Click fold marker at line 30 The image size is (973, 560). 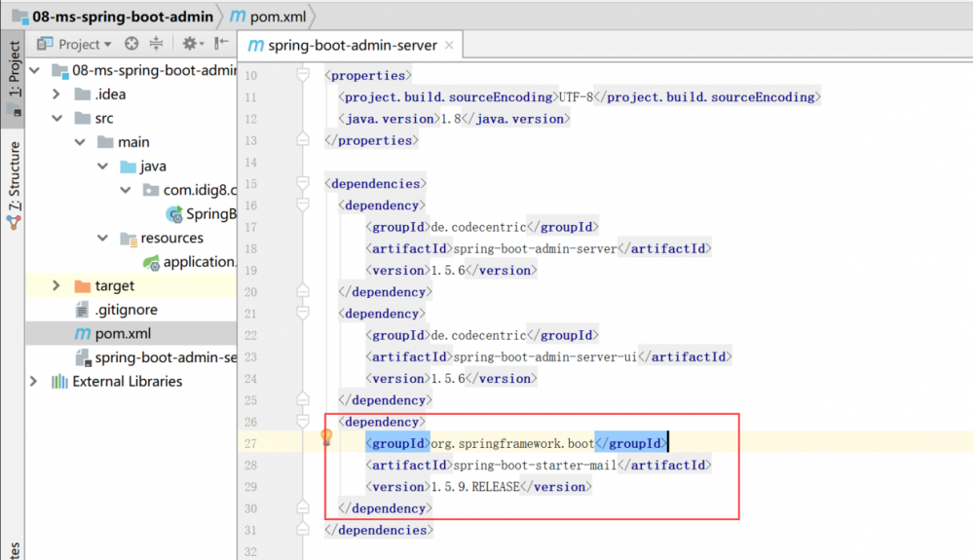[303, 508]
